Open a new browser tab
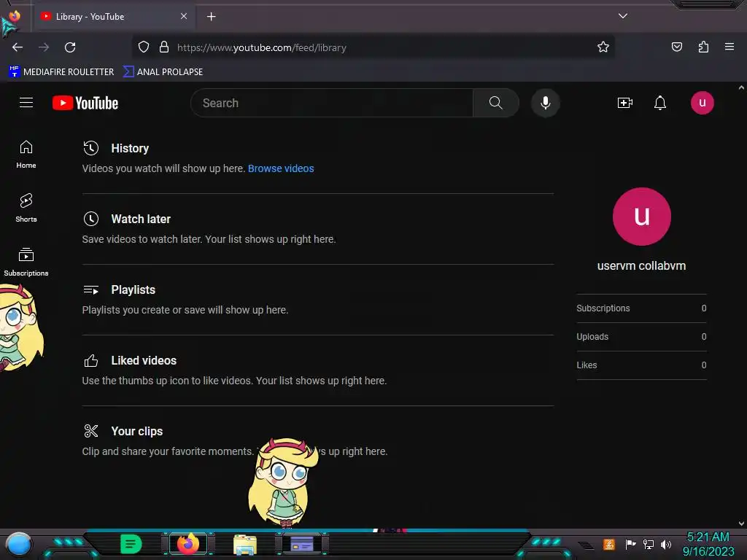 tap(211, 17)
